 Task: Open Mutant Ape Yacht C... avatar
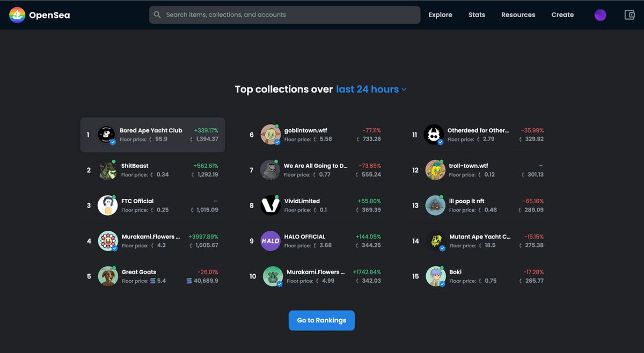tap(436, 241)
